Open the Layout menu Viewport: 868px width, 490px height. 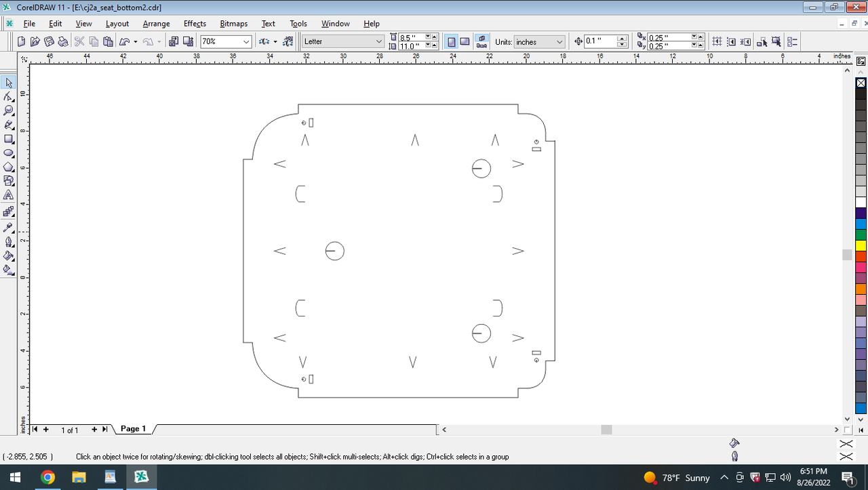117,23
